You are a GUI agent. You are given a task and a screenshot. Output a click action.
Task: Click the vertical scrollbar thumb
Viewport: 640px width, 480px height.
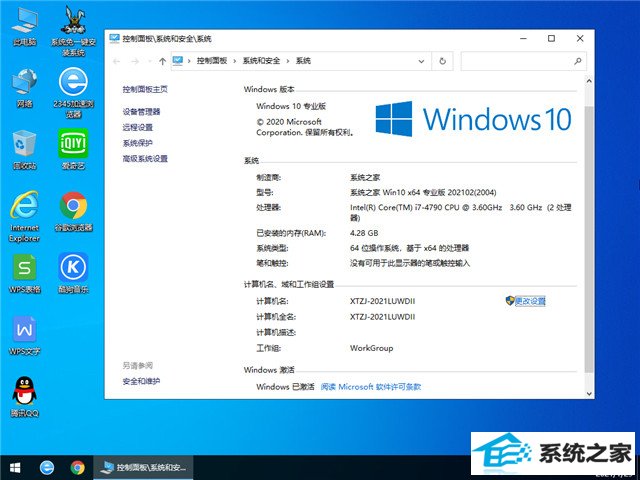tap(589, 239)
